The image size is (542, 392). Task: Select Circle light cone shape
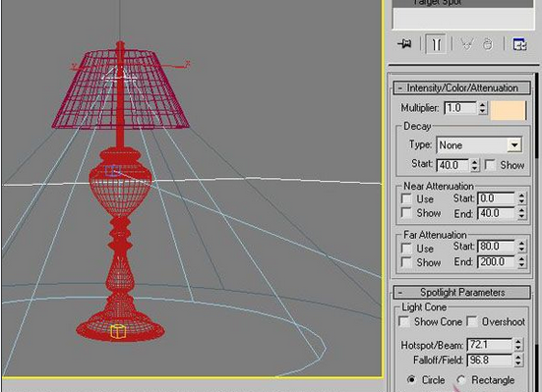coord(411,379)
